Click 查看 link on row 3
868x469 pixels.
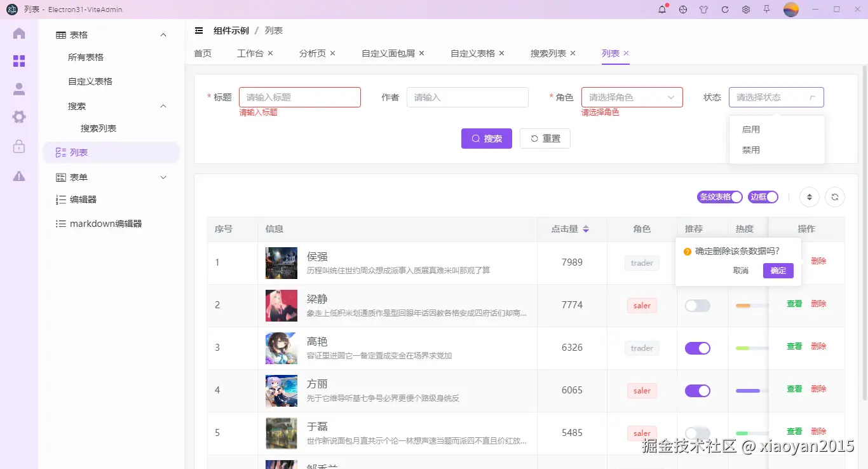pos(794,348)
